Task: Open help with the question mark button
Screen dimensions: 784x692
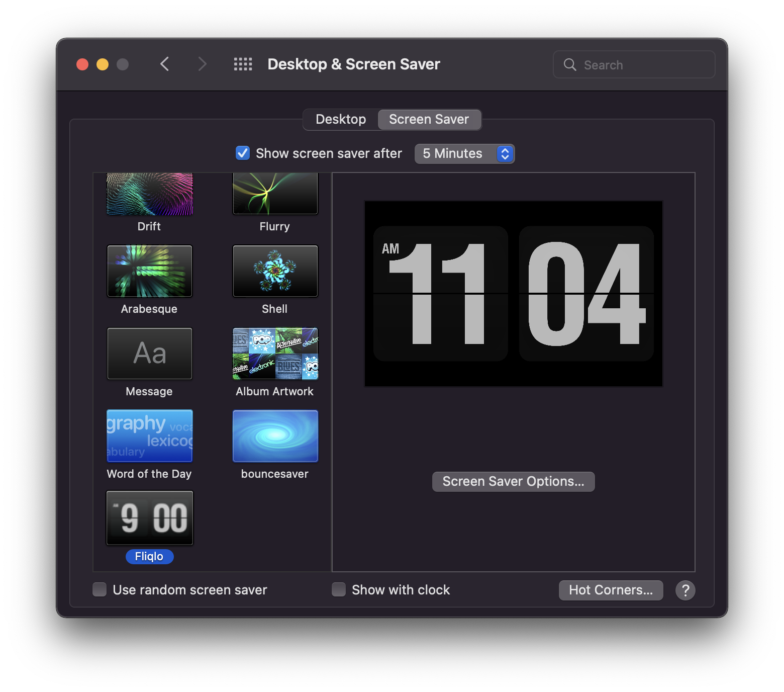Action: click(x=685, y=590)
